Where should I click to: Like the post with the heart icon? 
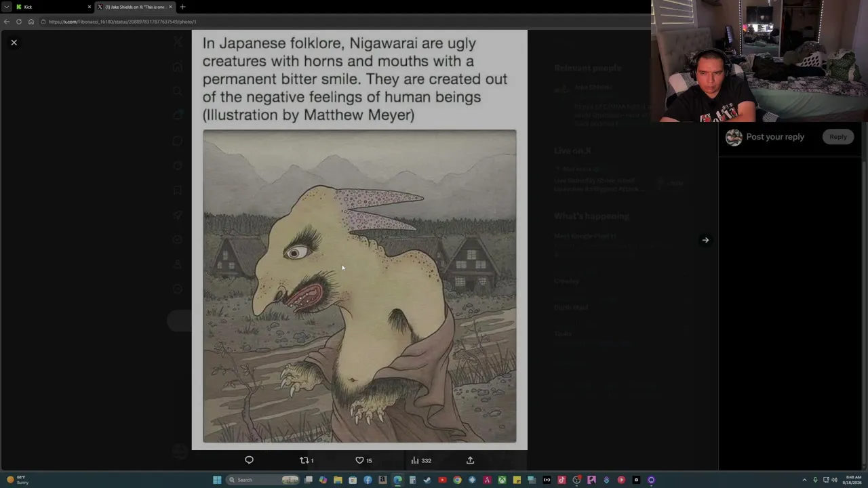[363, 460]
